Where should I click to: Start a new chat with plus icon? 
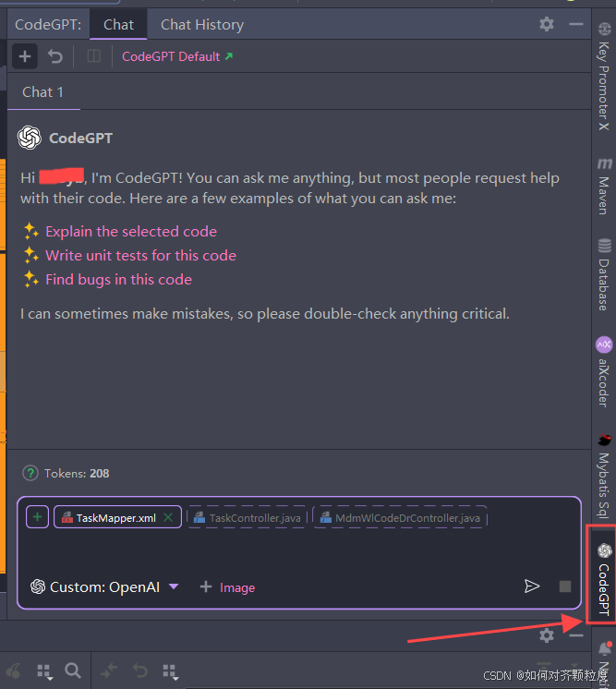coord(25,56)
